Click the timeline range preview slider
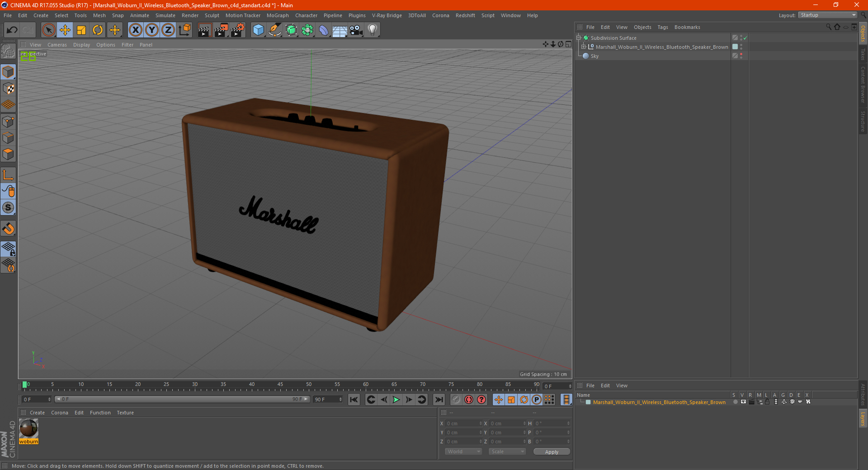This screenshot has height=470, width=868. click(x=182, y=399)
